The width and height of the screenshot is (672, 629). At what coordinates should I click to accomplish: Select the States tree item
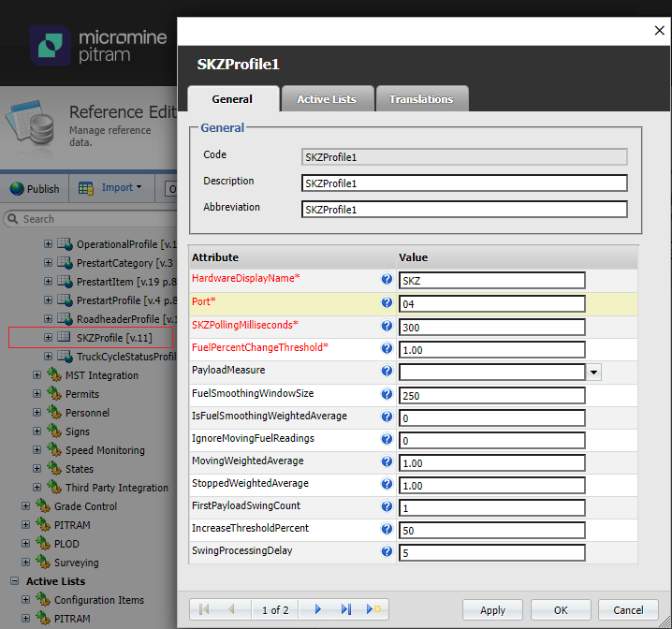pyautogui.click(x=80, y=469)
